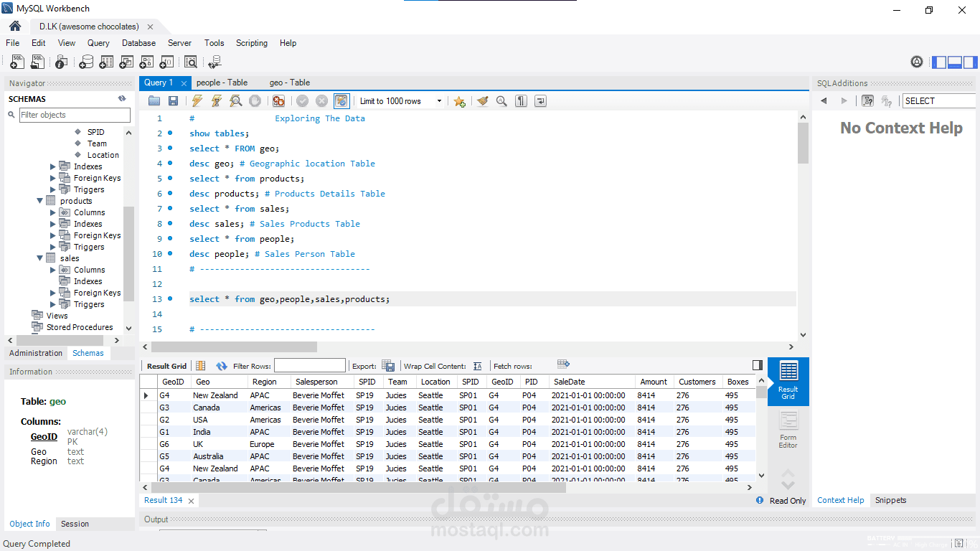Screen dimensions: 980x551
Task: Open the schema inspector icon
Action: tap(62, 62)
